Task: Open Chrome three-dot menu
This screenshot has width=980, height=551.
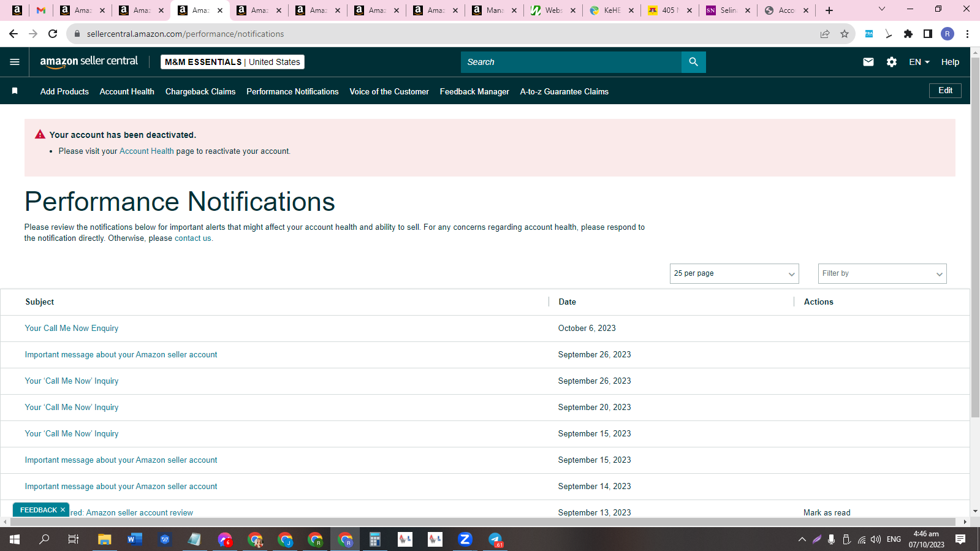Action: click(x=967, y=34)
